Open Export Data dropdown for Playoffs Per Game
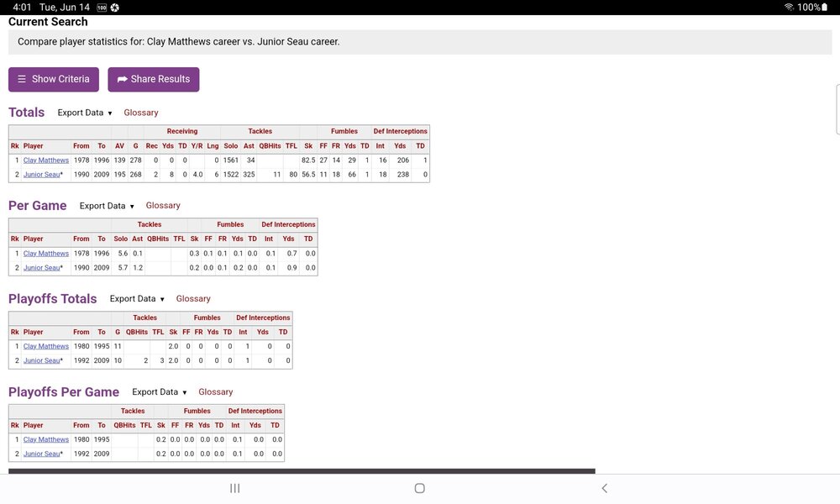This screenshot has width=840, height=504. coord(159,392)
